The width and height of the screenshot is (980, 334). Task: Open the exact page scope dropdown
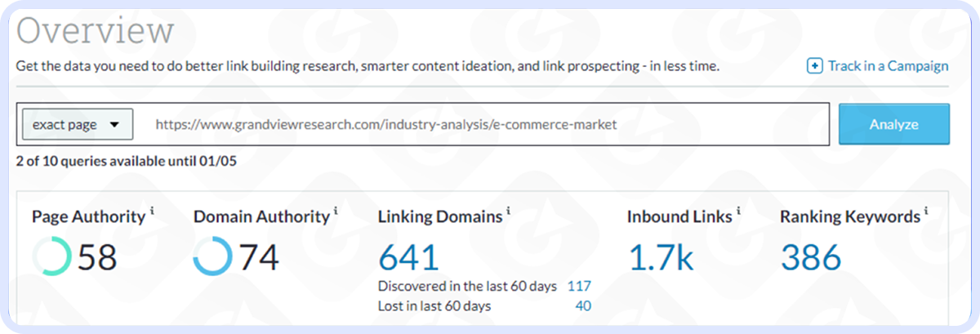click(76, 125)
